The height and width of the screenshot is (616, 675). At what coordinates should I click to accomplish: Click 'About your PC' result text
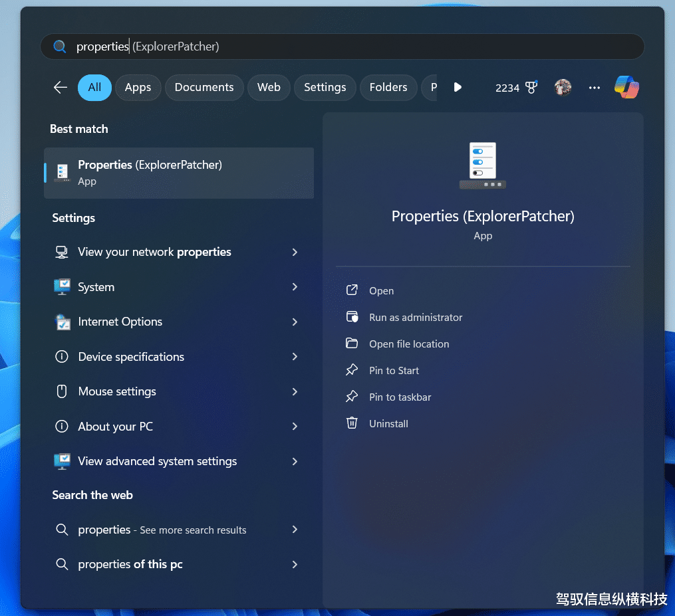115,427
